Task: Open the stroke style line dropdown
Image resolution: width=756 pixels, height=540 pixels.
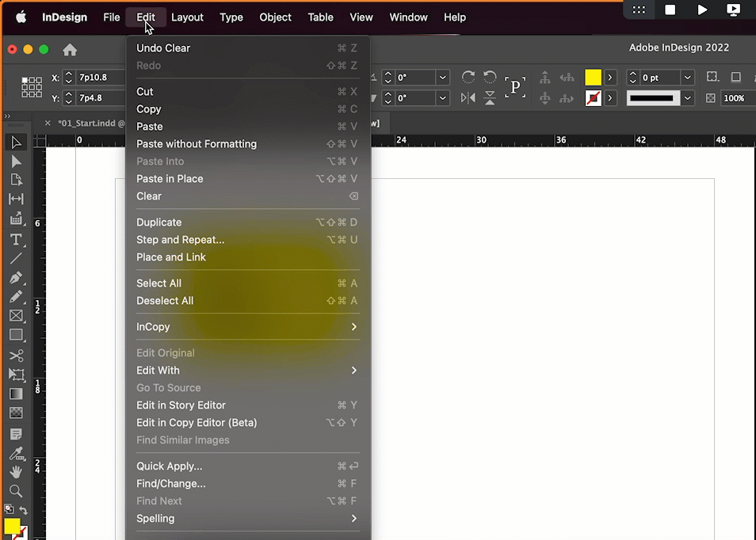Action: (688, 98)
